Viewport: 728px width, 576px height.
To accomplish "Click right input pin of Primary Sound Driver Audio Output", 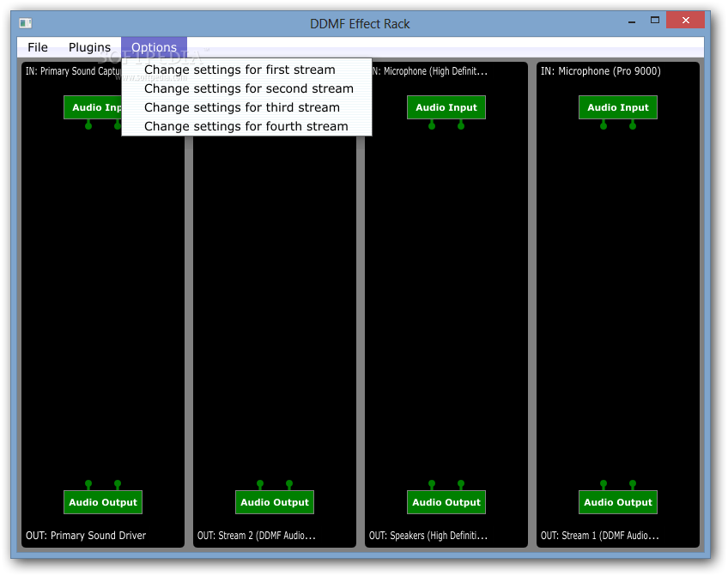I will click(118, 485).
